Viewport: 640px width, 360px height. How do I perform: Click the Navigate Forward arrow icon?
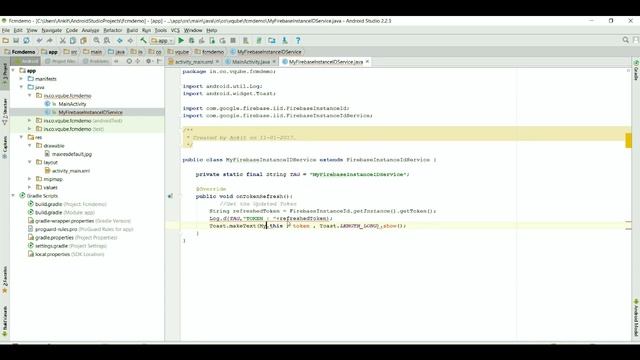pos(130,40)
